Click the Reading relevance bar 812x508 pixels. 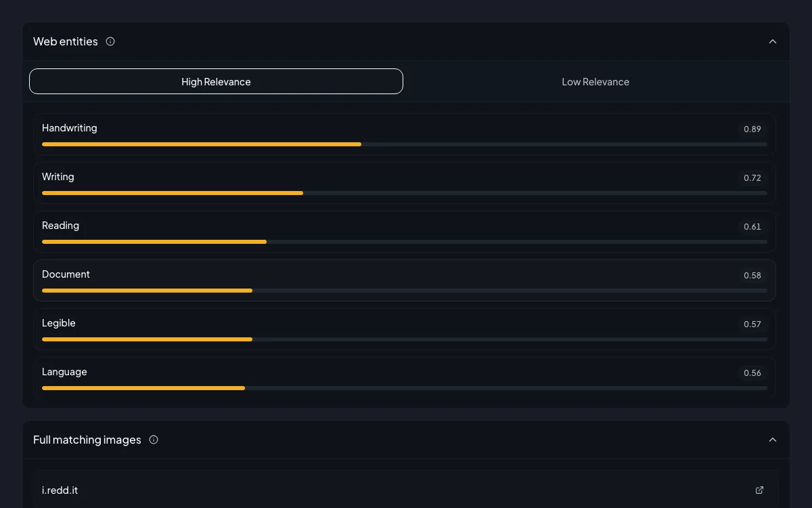405,242
